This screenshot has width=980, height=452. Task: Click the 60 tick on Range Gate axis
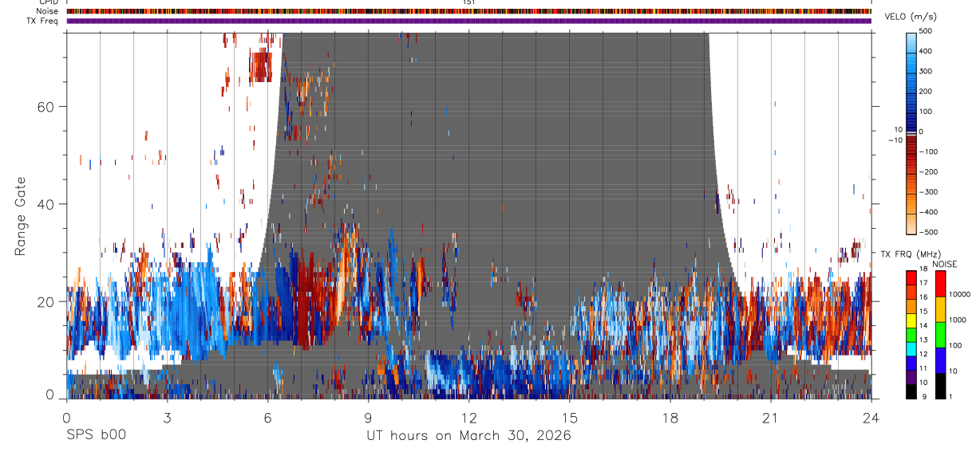click(45, 107)
